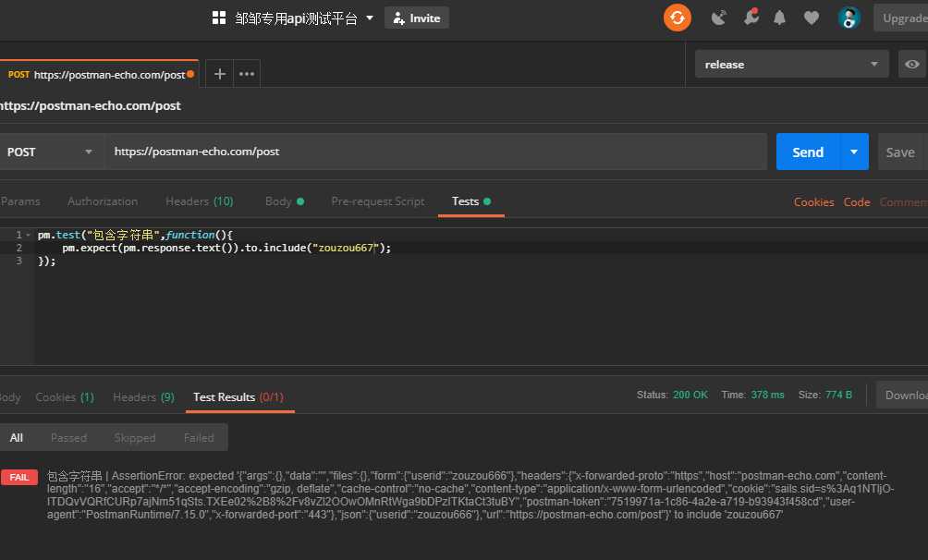The height and width of the screenshot is (560, 928).
Task: Switch to the Authorization tab
Action: (x=103, y=201)
